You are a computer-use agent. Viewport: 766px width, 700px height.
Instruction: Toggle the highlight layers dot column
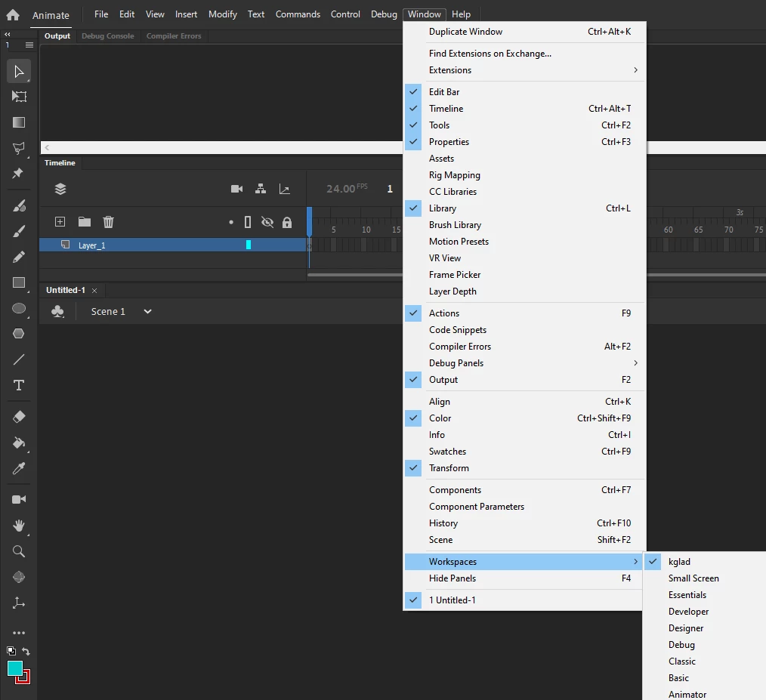(231, 222)
